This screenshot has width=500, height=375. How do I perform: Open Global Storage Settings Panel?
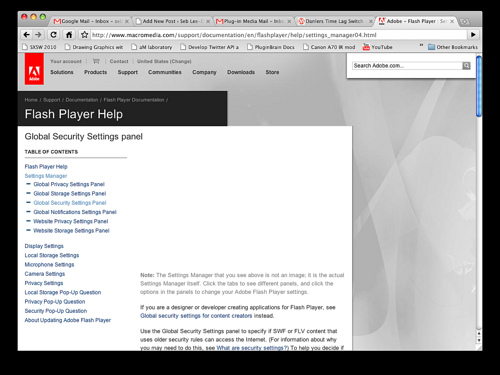(70, 193)
